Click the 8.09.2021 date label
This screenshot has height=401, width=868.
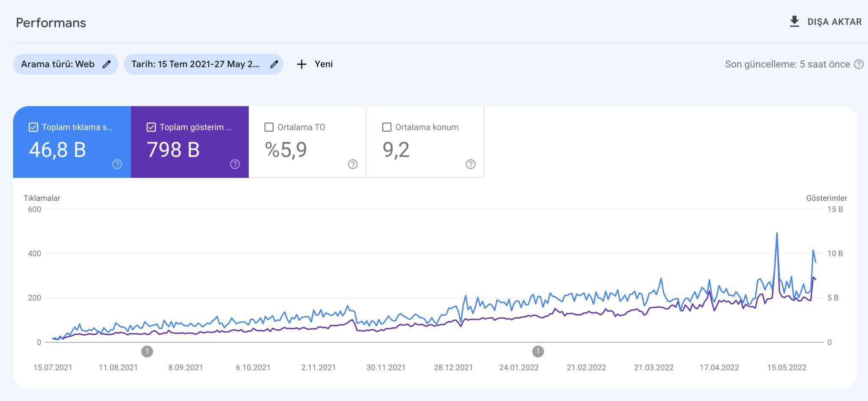pyautogui.click(x=186, y=367)
